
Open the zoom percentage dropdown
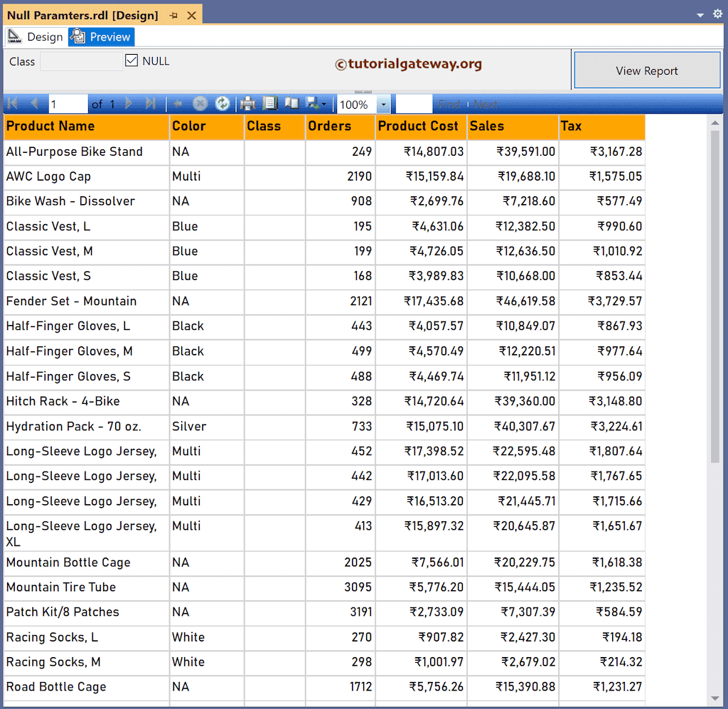point(382,104)
